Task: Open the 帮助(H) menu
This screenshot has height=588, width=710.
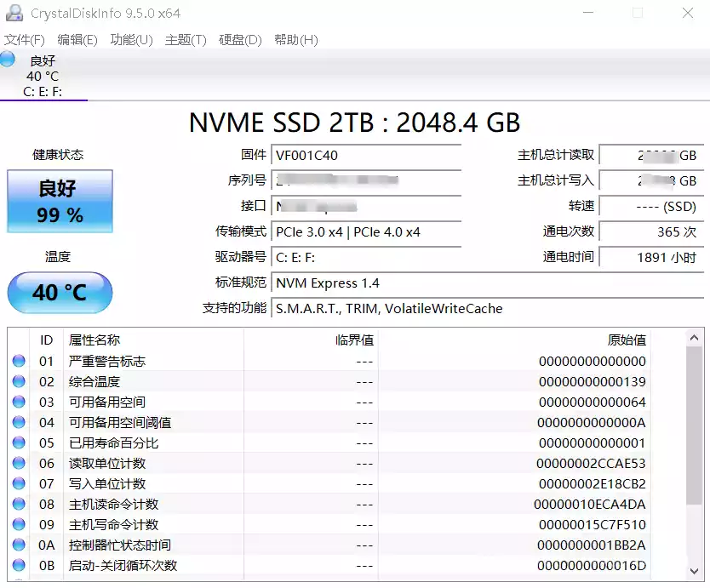Action: pyautogui.click(x=296, y=40)
